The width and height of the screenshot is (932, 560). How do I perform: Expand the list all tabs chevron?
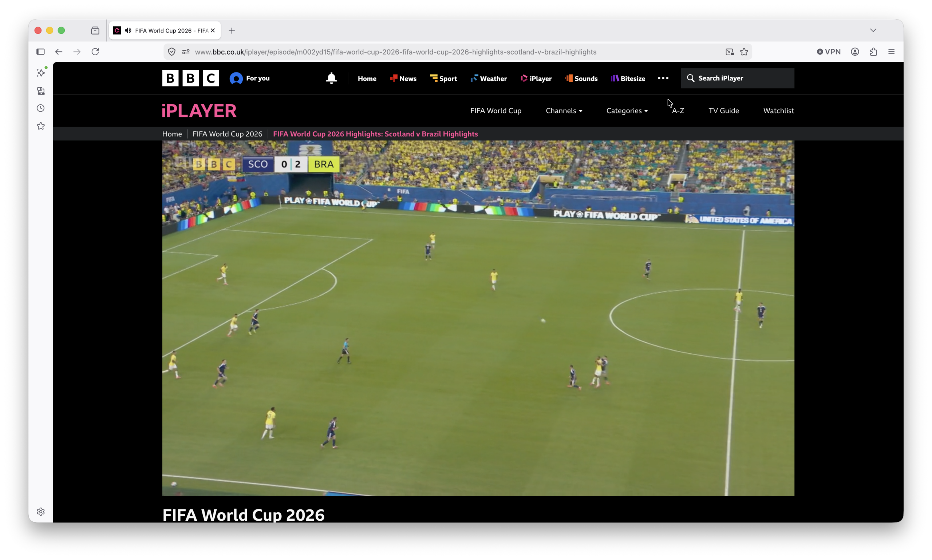[873, 30]
